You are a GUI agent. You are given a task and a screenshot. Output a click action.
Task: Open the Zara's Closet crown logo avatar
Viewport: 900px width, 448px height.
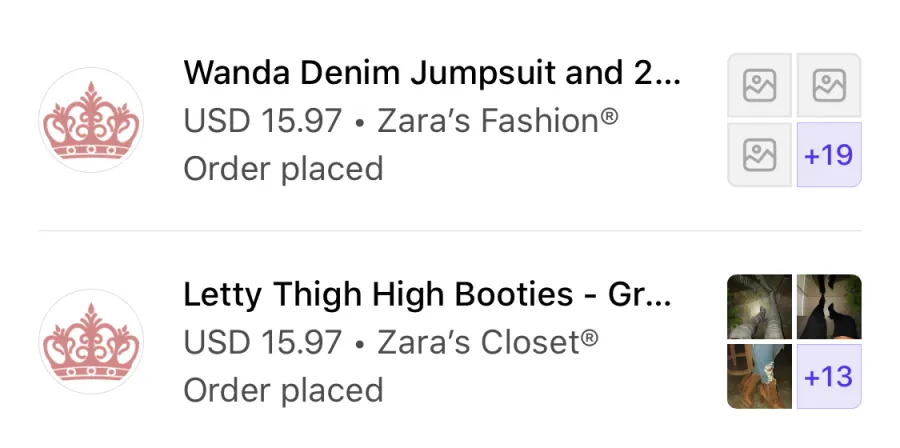coord(91,341)
